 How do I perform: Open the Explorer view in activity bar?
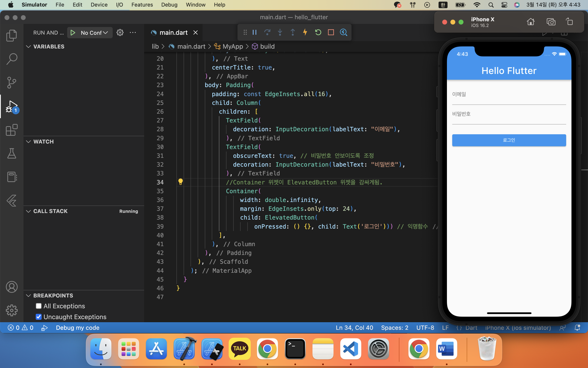11,36
